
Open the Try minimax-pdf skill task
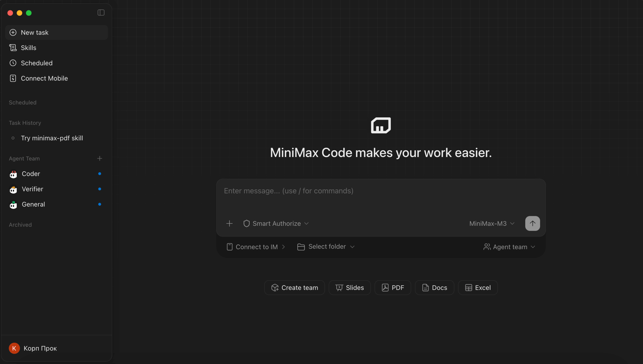[57, 138]
